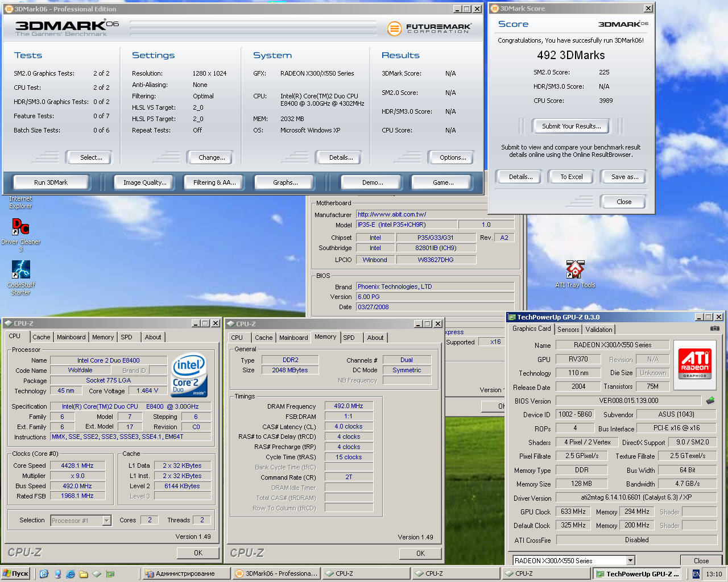
Task: Export results with To Excel button
Action: click(x=571, y=177)
